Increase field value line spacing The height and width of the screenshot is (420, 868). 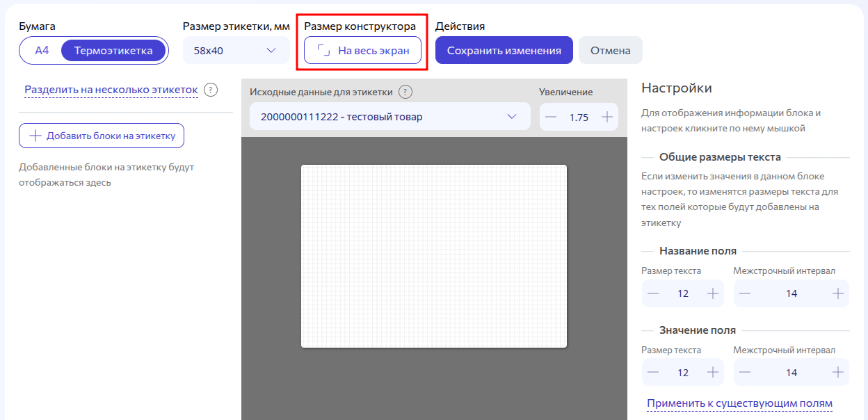837,373
